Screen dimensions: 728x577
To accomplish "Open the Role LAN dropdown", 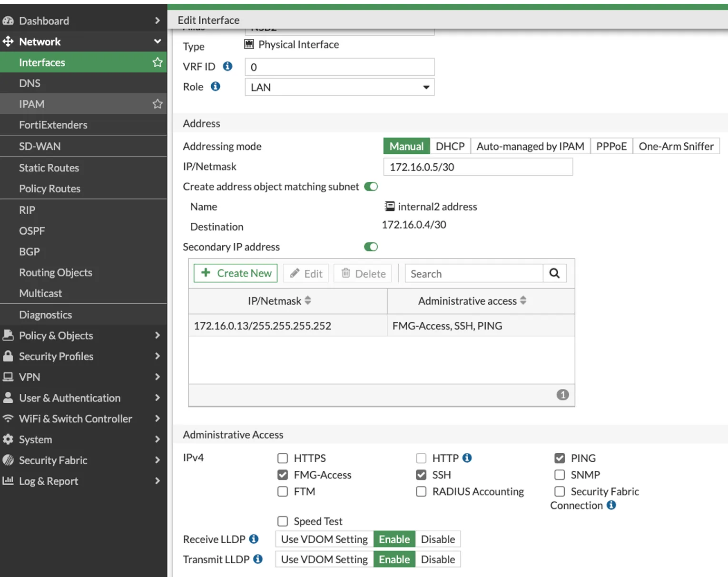I will pyautogui.click(x=340, y=87).
